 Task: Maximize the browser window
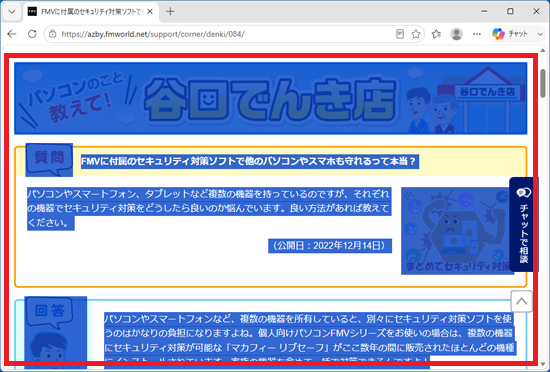click(510, 12)
